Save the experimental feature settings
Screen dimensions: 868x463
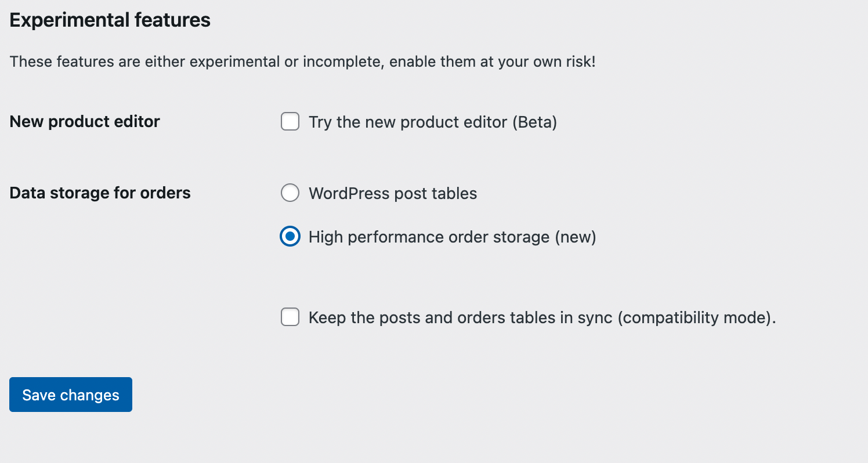(x=70, y=395)
